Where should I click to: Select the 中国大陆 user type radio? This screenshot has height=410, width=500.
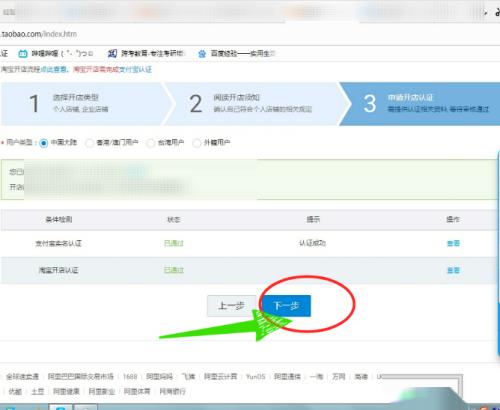pyautogui.click(x=44, y=143)
